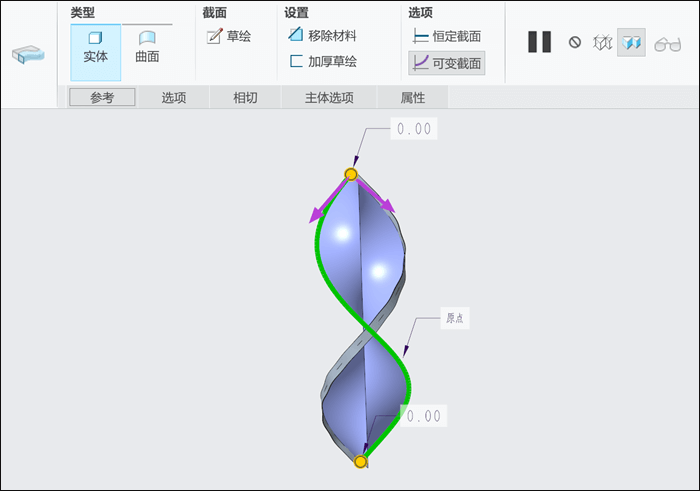Open the 主体选项 body options tab
This screenshot has height=491, width=700.
pyautogui.click(x=329, y=97)
